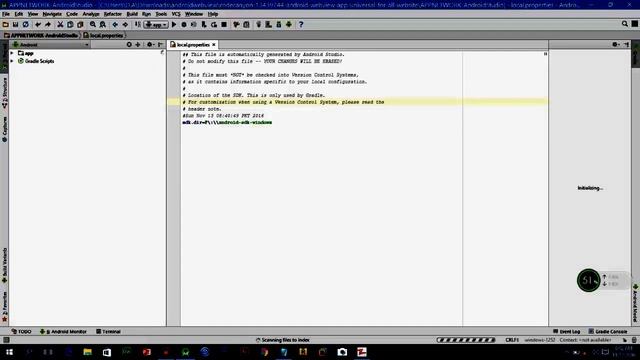Click the Copy icon in toolbar
This screenshot has height=360, width=640.
tap(70, 24)
